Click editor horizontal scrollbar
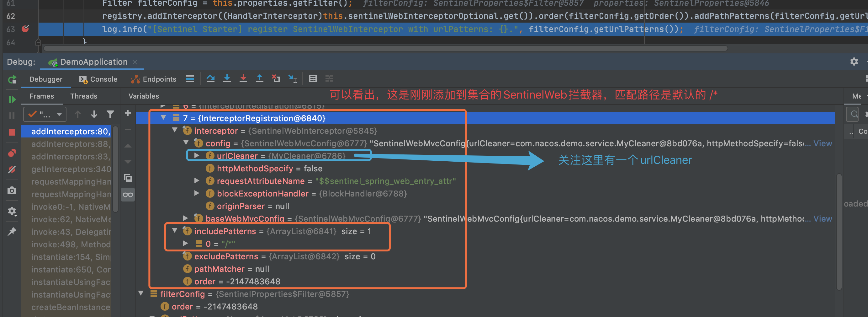The height and width of the screenshot is (317, 868). pos(385,48)
